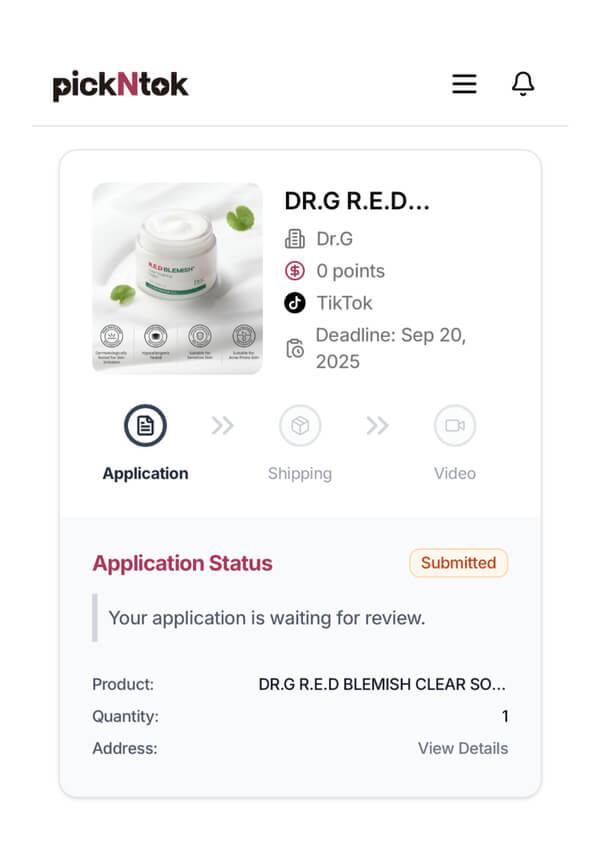Click the arrows between Application and Shipping

pyautogui.click(x=222, y=426)
